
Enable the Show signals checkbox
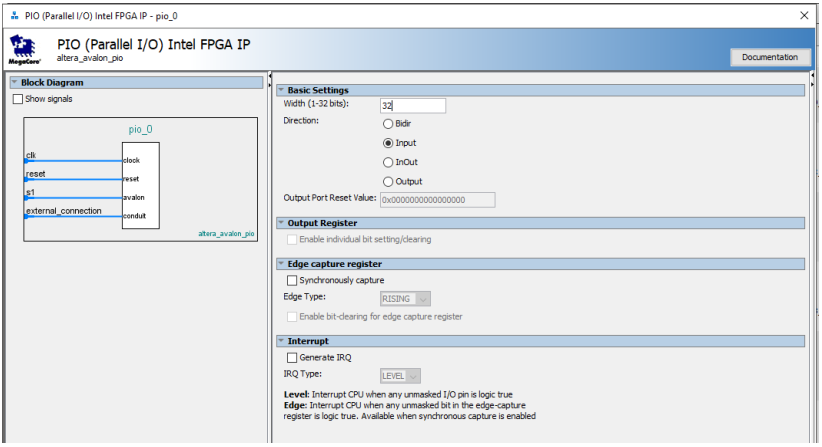[x=18, y=99]
